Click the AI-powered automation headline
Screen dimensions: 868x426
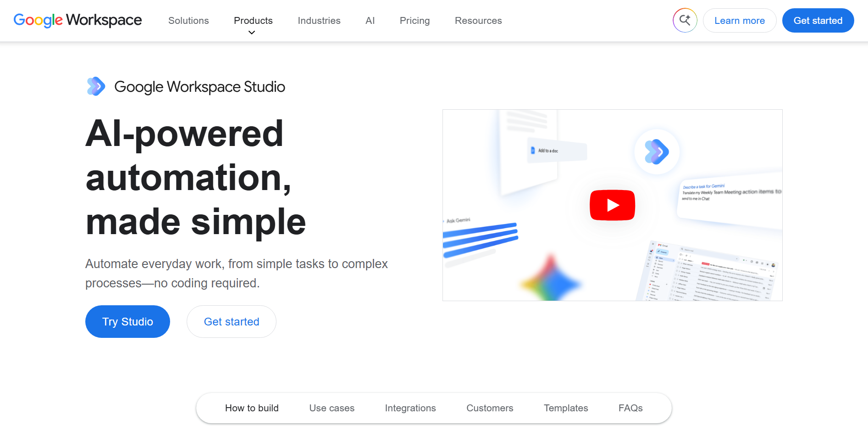click(196, 177)
